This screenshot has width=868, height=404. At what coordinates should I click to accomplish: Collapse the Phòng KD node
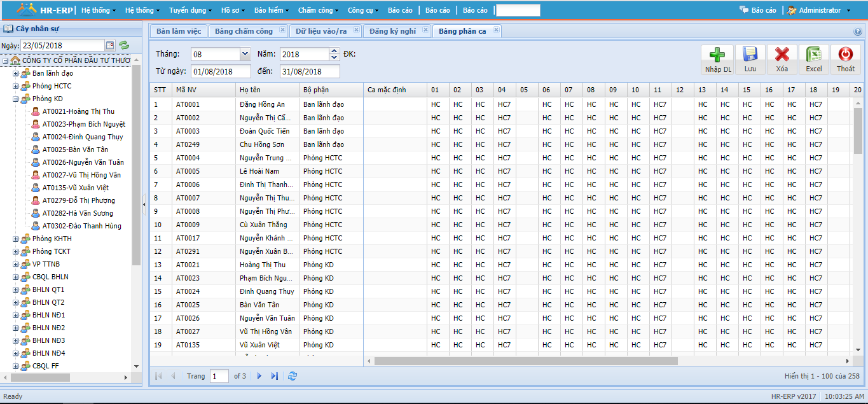pos(16,99)
